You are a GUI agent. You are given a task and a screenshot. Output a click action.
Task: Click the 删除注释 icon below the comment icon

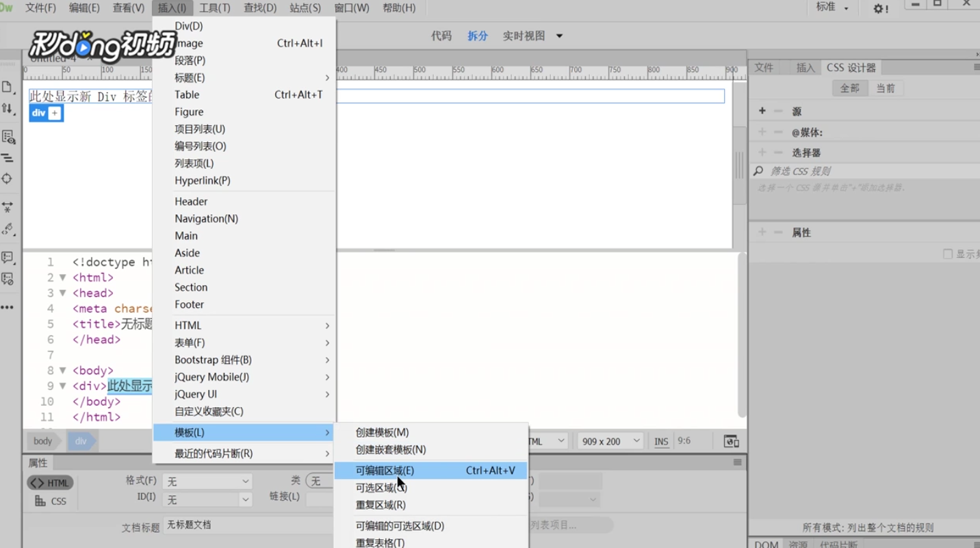(x=9, y=278)
